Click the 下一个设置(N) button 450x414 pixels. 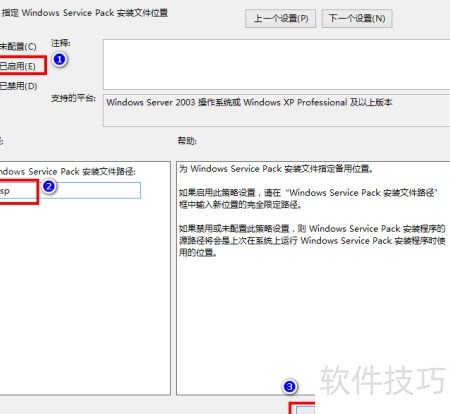(357, 18)
